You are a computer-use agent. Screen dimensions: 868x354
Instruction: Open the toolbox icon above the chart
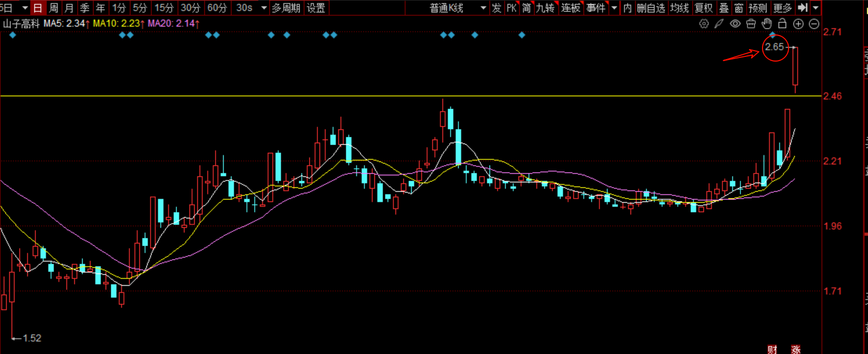click(x=751, y=23)
